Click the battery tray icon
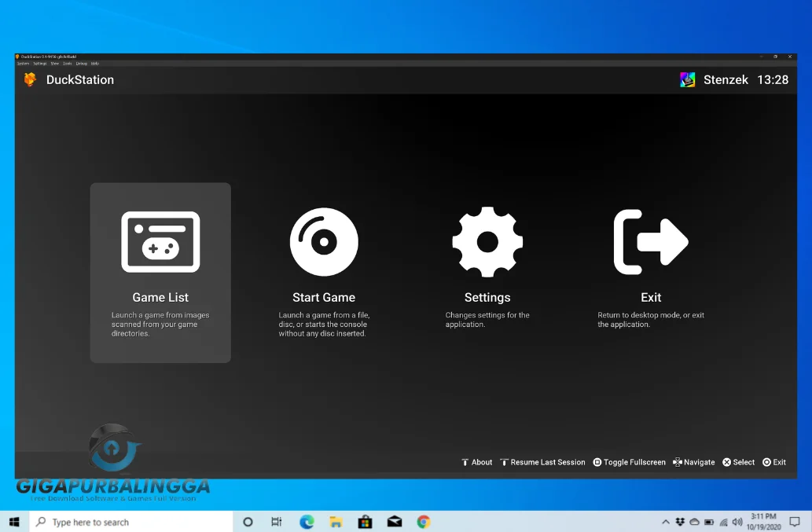Screen dimensions: 812x532 [x=709, y=522]
